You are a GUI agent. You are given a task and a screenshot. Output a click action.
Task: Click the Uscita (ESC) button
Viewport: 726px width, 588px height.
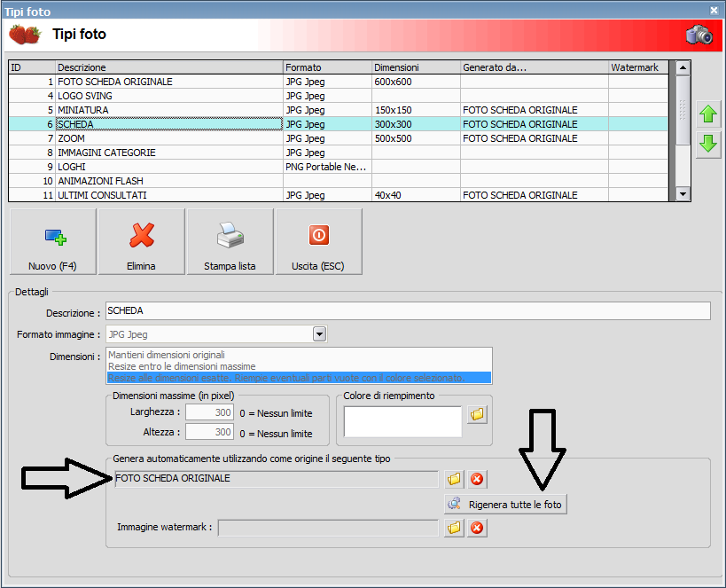coord(318,241)
